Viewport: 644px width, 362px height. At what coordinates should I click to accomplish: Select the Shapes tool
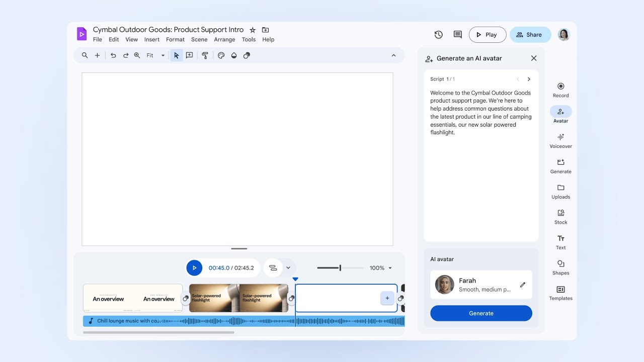click(x=560, y=267)
